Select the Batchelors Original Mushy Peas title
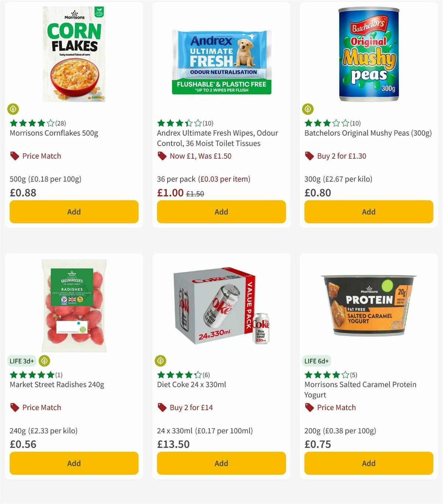This screenshot has height=504, width=443. pos(368,133)
